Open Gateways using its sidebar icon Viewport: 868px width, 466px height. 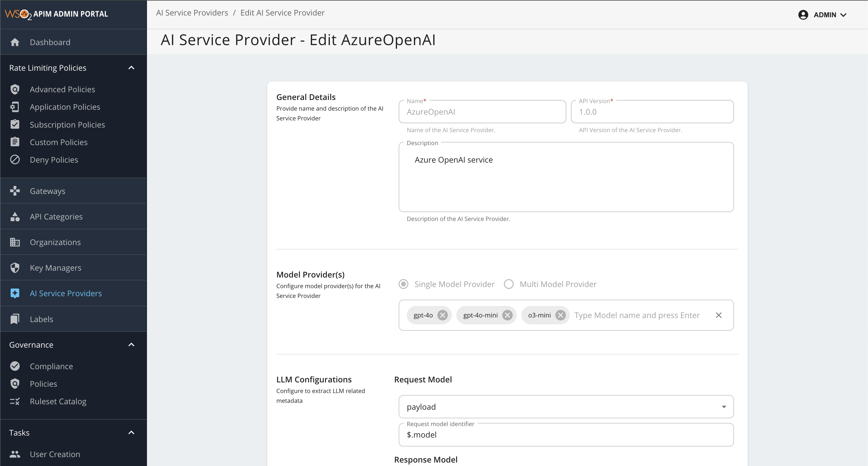[15, 190]
